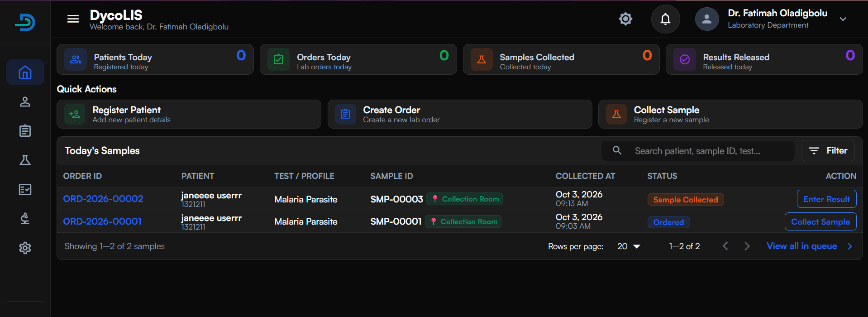This screenshot has height=317, width=868.
Task: Click the TEST / PROFILE column header
Action: coord(304,176)
